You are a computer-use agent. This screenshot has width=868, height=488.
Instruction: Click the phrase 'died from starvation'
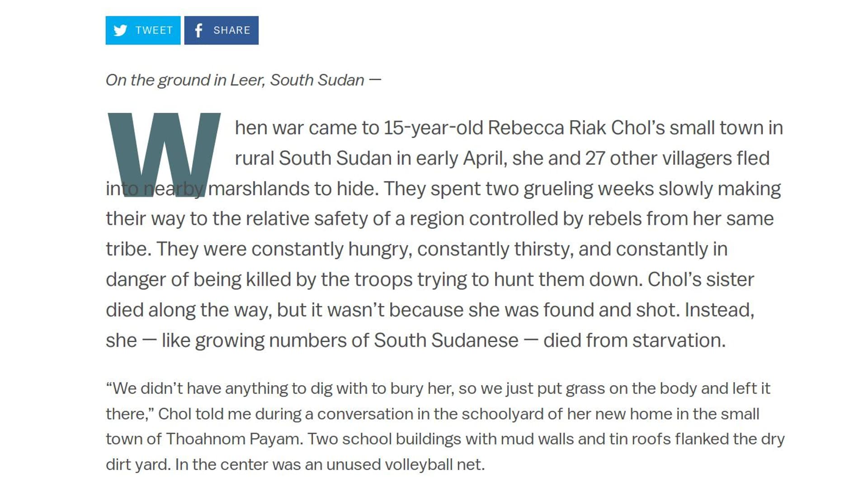[x=634, y=340]
